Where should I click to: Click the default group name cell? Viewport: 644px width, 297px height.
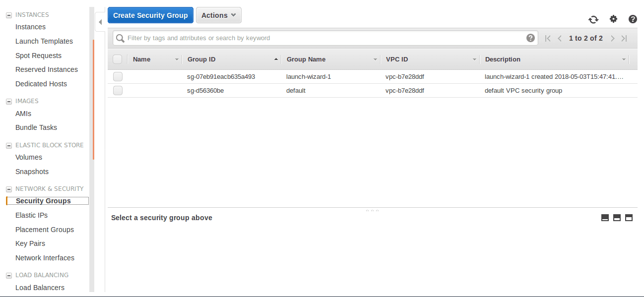point(296,91)
